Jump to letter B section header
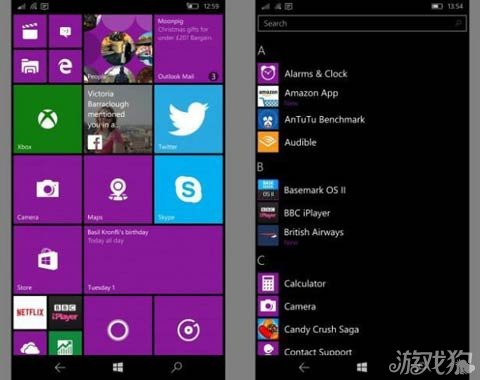The width and height of the screenshot is (480, 380). (x=260, y=167)
